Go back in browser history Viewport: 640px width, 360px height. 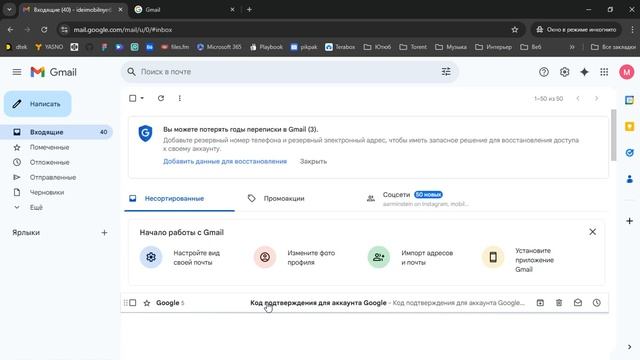pos(10,29)
